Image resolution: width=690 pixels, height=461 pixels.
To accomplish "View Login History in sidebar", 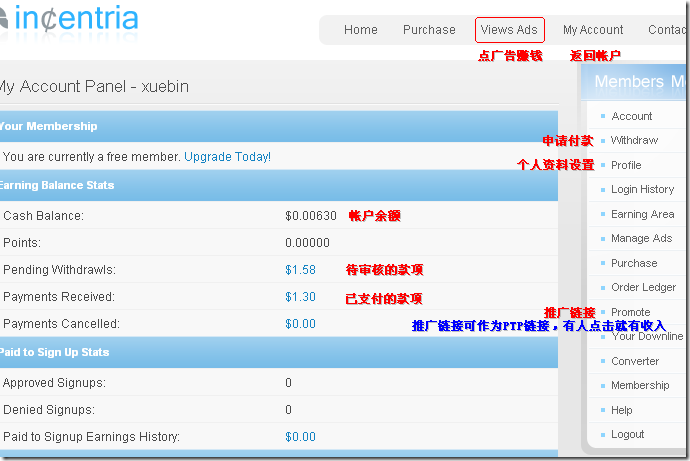I will pos(642,189).
